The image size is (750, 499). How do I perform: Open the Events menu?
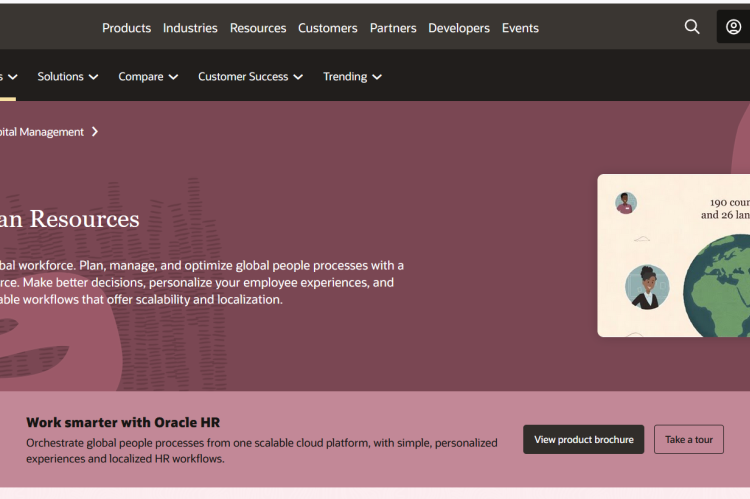coord(520,28)
